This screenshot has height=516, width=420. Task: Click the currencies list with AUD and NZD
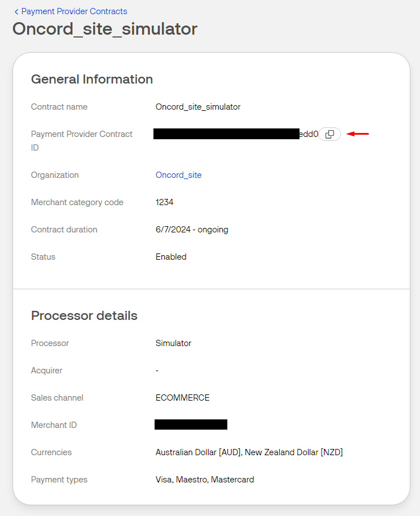(249, 452)
